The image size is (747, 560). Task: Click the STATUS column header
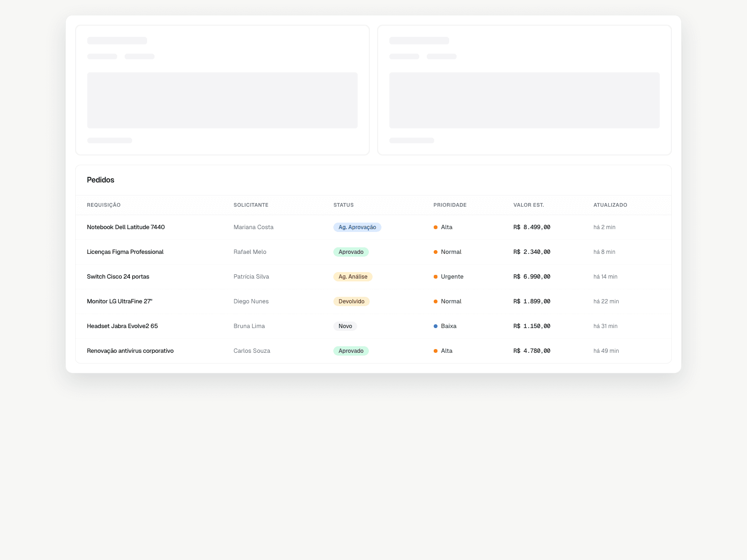[343, 205]
